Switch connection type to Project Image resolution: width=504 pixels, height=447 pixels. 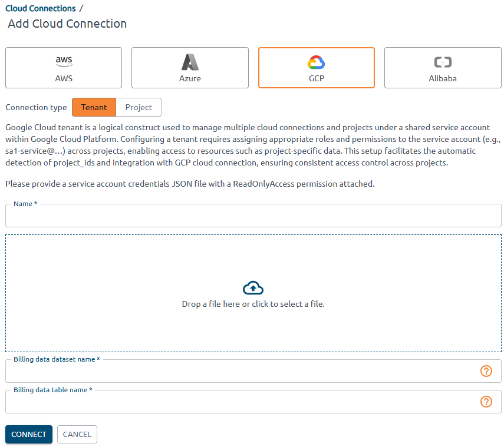tap(138, 107)
